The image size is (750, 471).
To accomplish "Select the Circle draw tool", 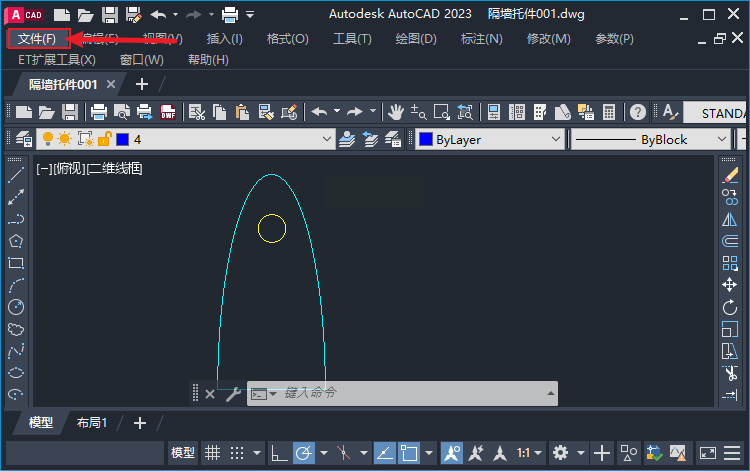I will click(16, 307).
